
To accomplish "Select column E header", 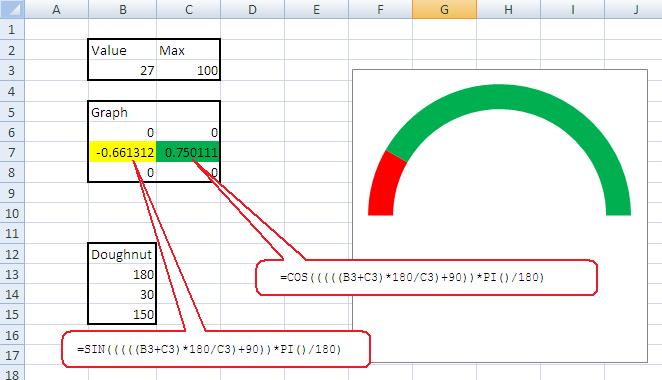I will pos(317,9).
